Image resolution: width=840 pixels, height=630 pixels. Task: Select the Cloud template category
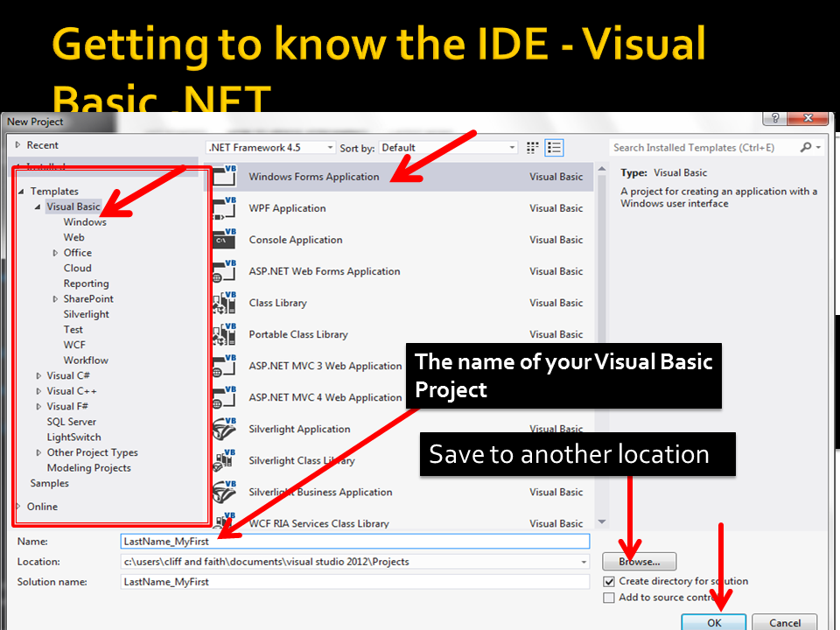[x=78, y=268]
